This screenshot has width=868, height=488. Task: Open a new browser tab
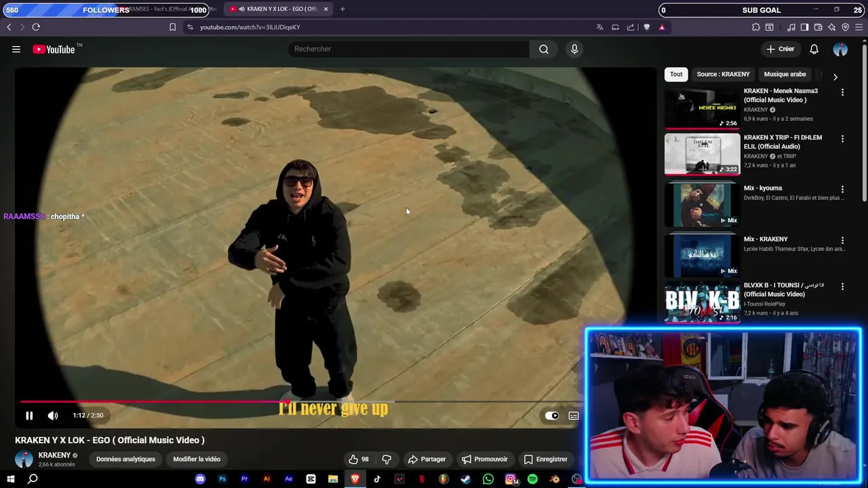[342, 9]
